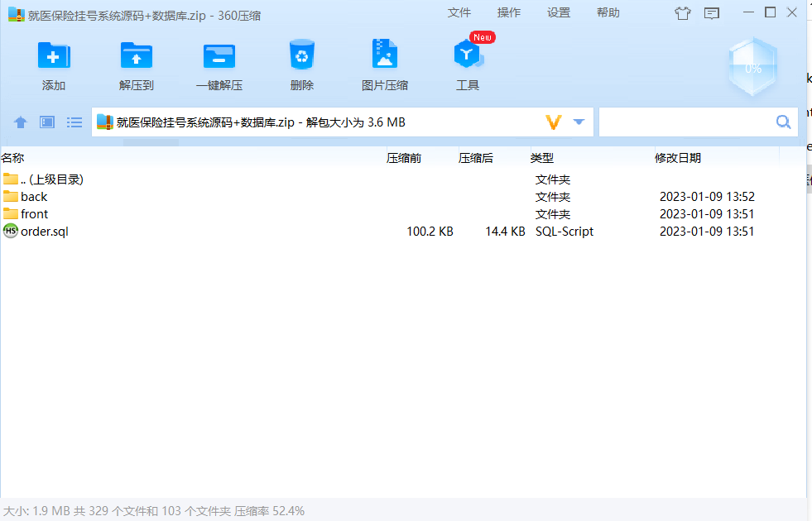The width and height of the screenshot is (812, 521).
Task: Go up one directory with the up arrow icon
Action: coord(20,122)
